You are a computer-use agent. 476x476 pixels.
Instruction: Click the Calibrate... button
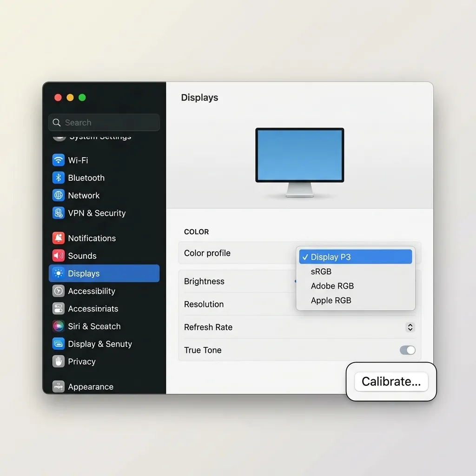391,382
